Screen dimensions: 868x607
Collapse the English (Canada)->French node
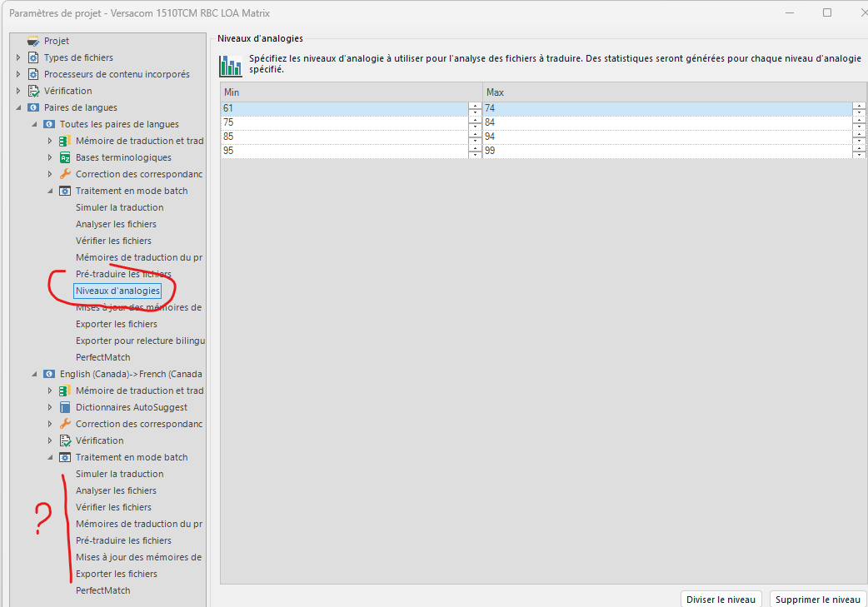point(34,374)
